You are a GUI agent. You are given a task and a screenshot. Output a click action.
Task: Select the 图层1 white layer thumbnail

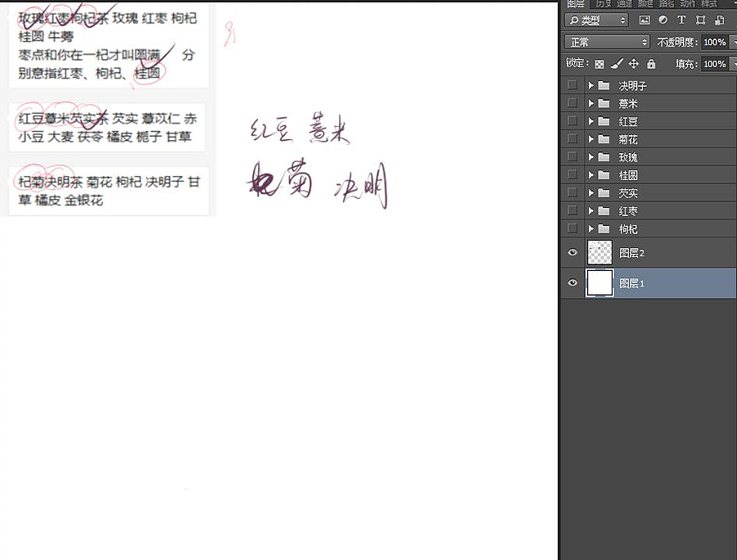click(599, 282)
